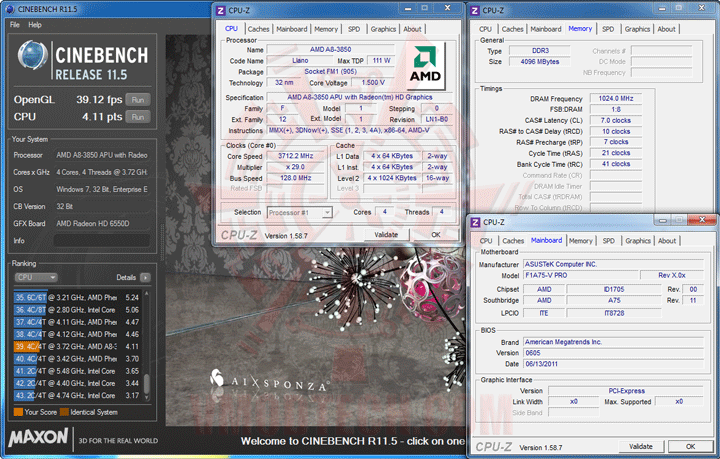Select ranking row 42 at 4.40 GHz
The width and height of the screenshot is (720, 459).
click(77, 383)
